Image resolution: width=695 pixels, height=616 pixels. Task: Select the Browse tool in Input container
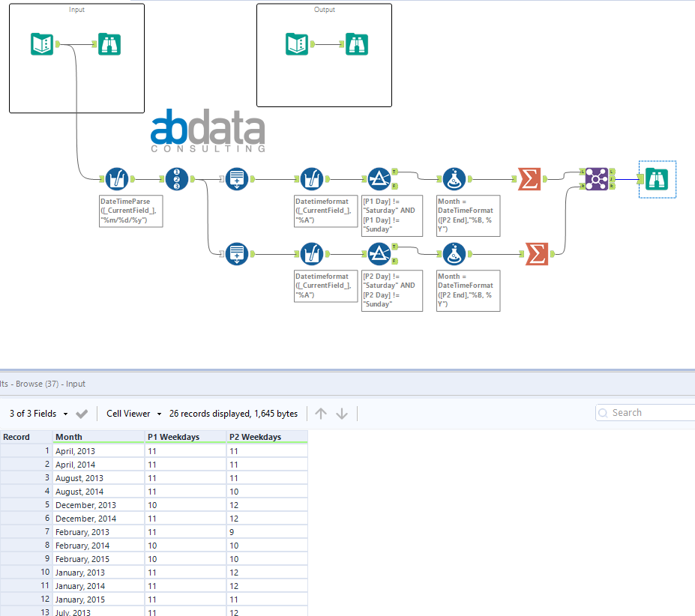click(x=109, y=44)
